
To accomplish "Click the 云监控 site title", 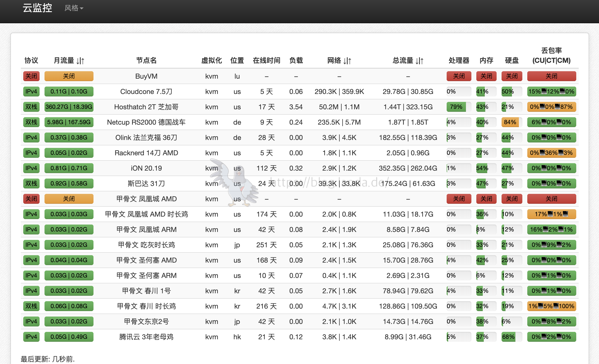I will coord(37,8).
